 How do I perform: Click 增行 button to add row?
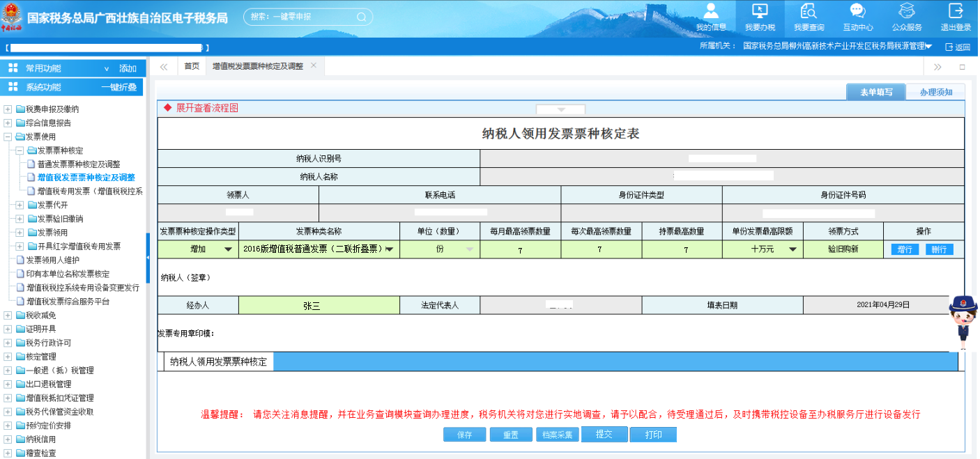pos(905,249)
